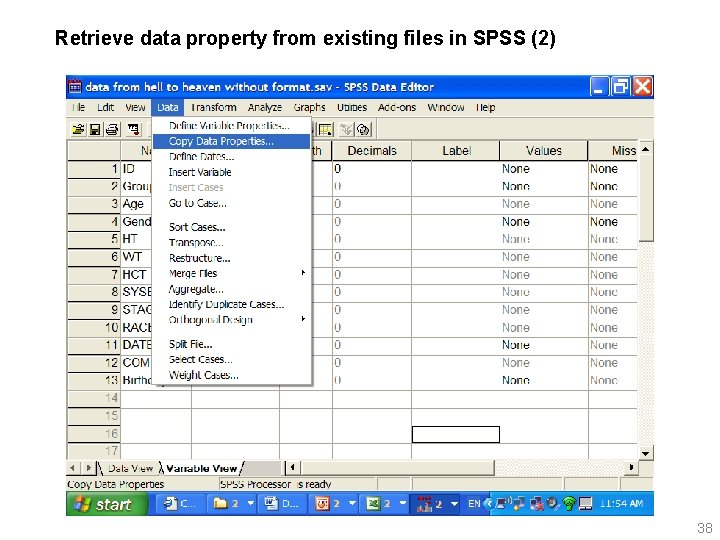
Task: Open the Transform menu
Action: 214,107
